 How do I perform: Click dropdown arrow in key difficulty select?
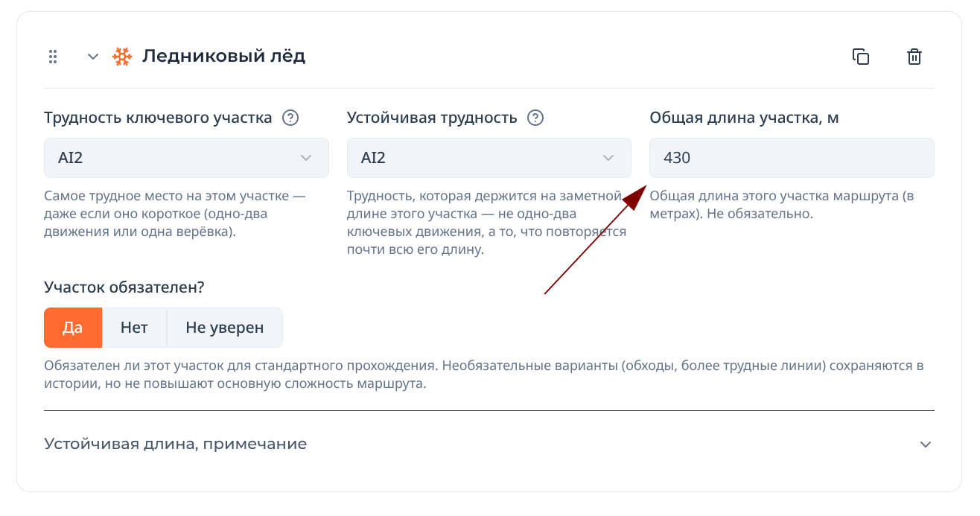(305, 158)
